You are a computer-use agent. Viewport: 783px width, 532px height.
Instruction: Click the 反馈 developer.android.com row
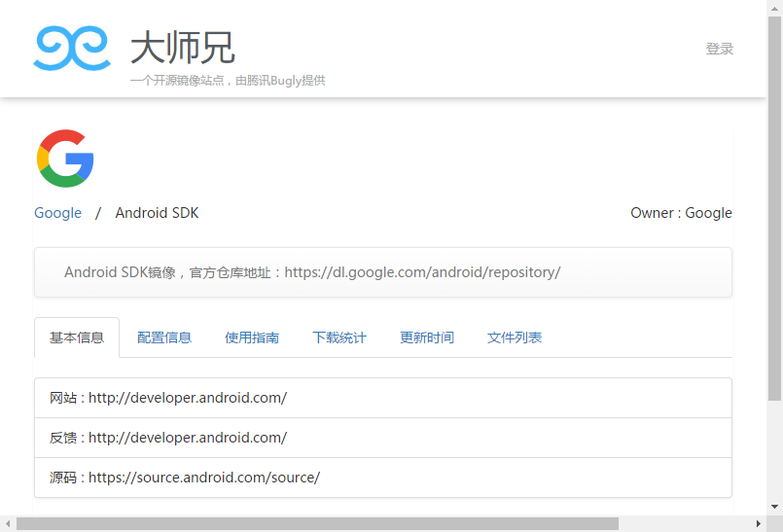coord(383,438)
